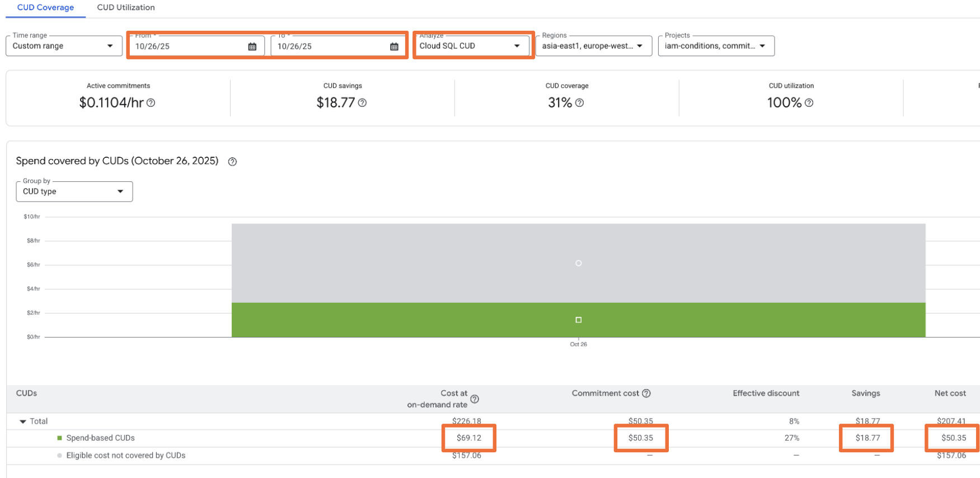Expand the Projects filter dropdown
Viewport: 980px width, 478px height.
(x=715, y=46)
